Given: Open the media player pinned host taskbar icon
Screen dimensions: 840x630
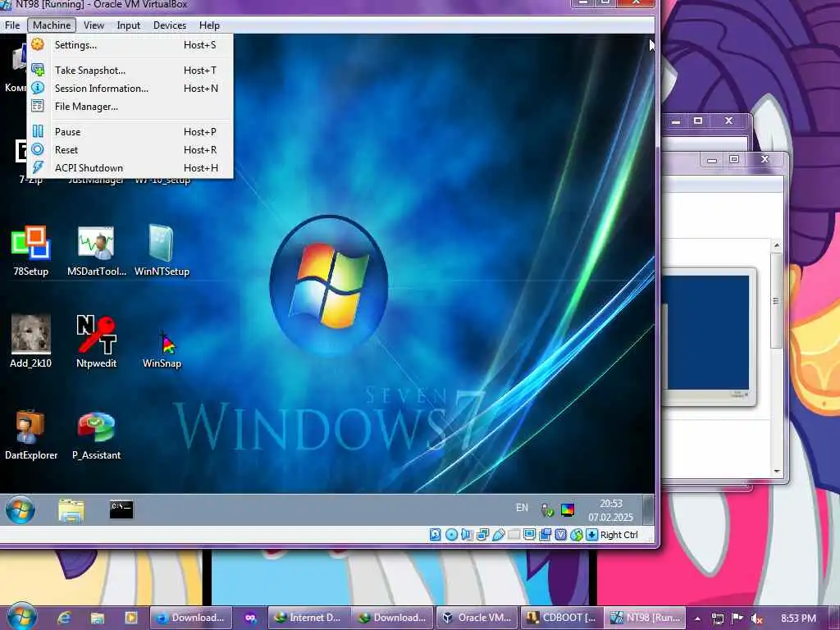Looking at the screenshot, I should [x=131, y=618].
